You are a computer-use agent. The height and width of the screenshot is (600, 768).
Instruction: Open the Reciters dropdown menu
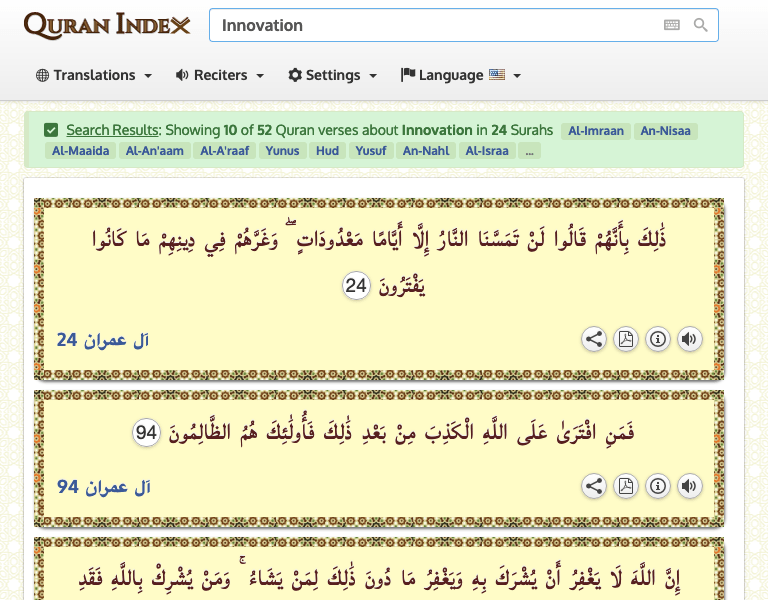pyautogui.click(x=220, y=75)
